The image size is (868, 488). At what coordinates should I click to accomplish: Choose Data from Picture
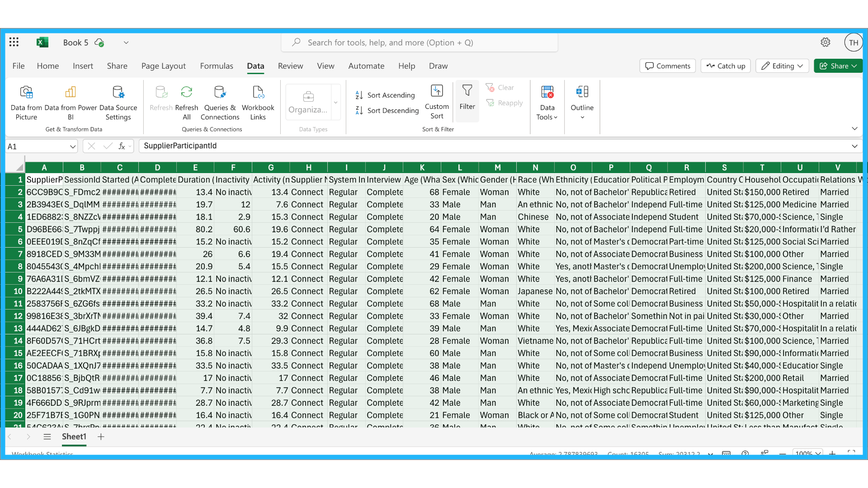[x=26, y=103]
